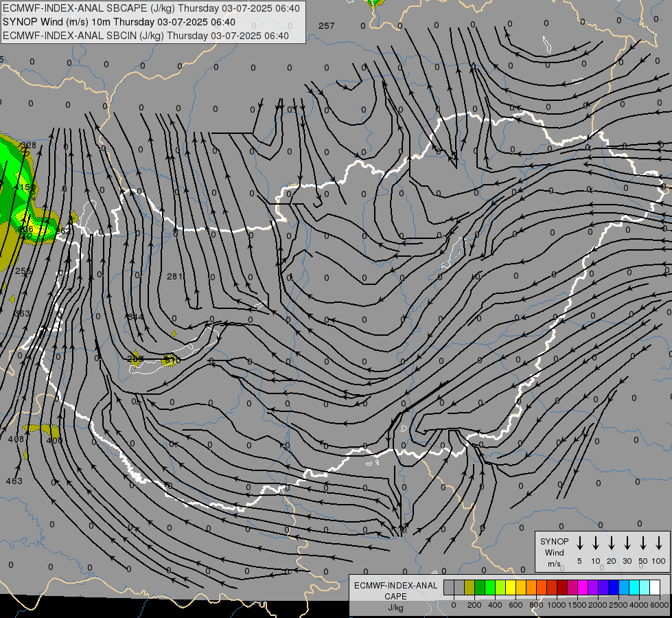
Task: Click the 'm/s' unit in wind legend
Action: click(x=554, y=564)
